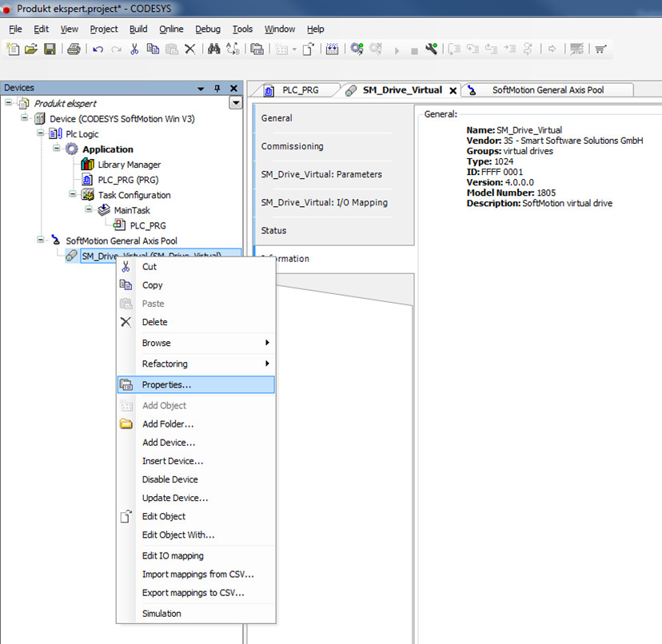Open the Online menu
Image resolution: width=662 pixels, height=644 pixels.
point(171,29)
